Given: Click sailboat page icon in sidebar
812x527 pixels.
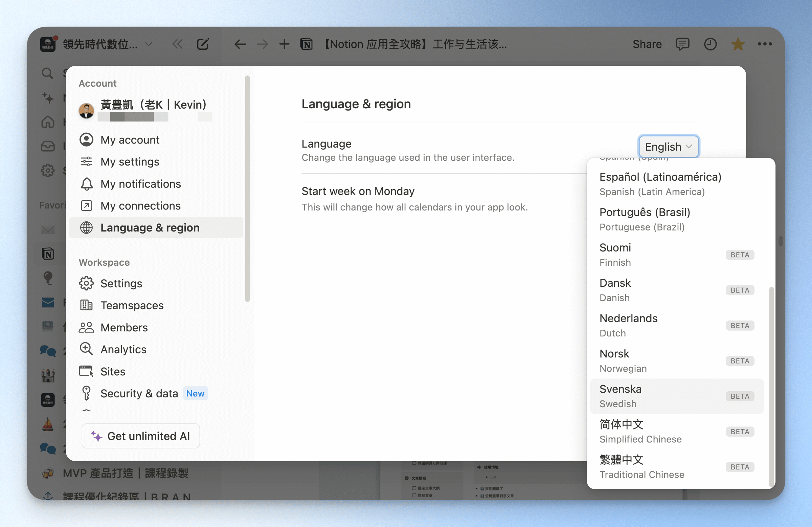Looking at the screenshot, I should 48,424.
